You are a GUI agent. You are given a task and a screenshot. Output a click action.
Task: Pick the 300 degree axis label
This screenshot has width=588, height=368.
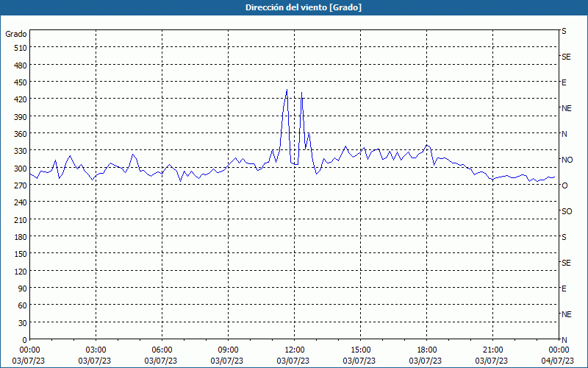click(x=21, y=169)
